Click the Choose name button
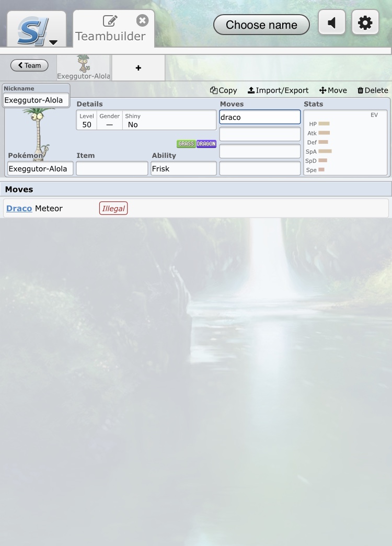Image resolution: width=392 pixels, height=546 pixels. (261, 25)
